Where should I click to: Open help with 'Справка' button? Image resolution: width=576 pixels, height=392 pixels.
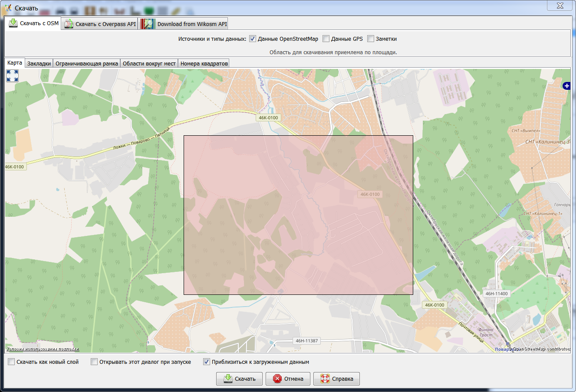point(336,379)
